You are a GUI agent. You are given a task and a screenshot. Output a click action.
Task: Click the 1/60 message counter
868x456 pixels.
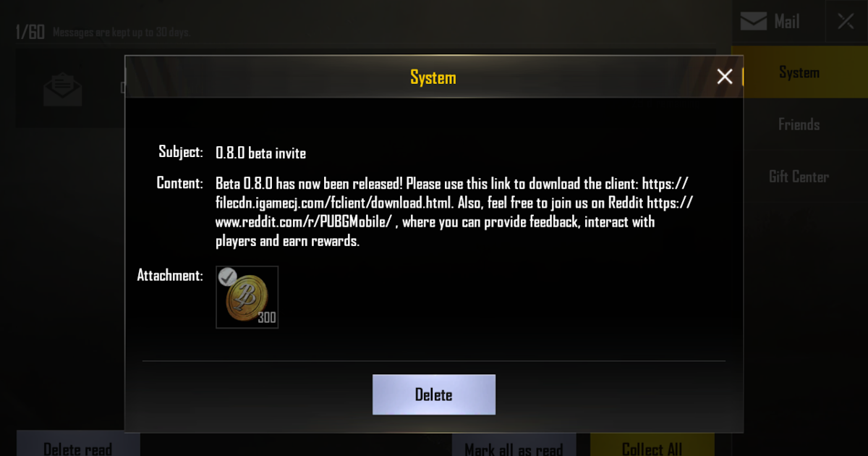(30, 32)
